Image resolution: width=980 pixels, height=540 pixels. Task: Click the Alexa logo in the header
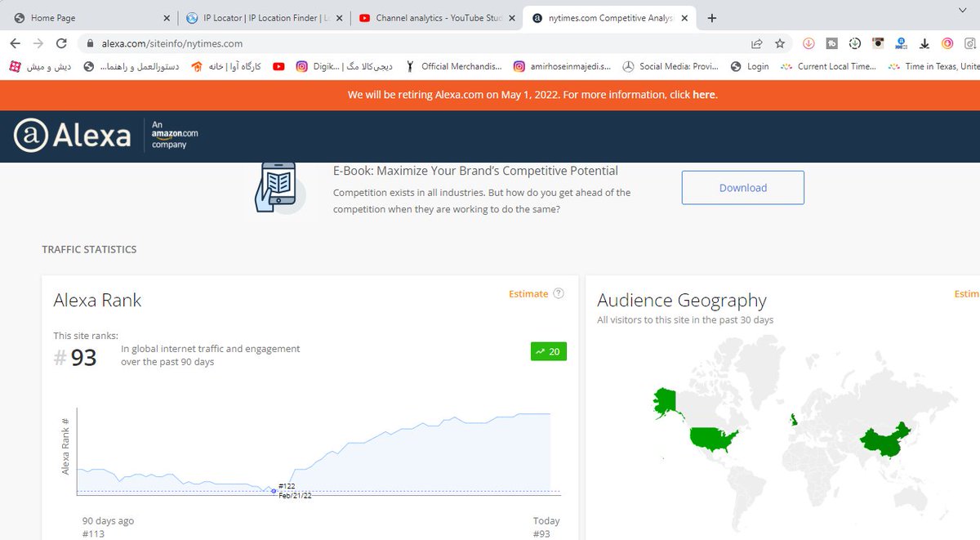[72, 134]
